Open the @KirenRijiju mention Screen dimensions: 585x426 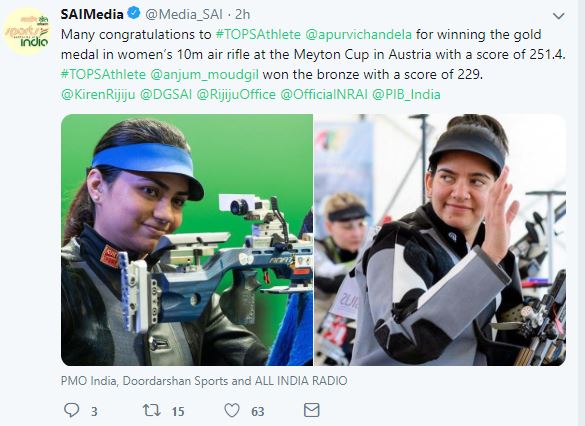click(x=98, y=94)
